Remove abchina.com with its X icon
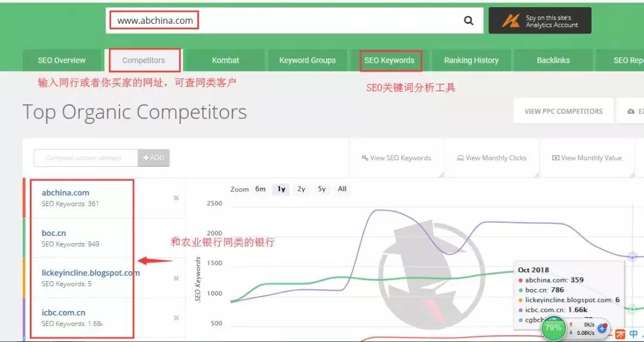The height and width of the screenshot is (342, 644). [176, 198]
